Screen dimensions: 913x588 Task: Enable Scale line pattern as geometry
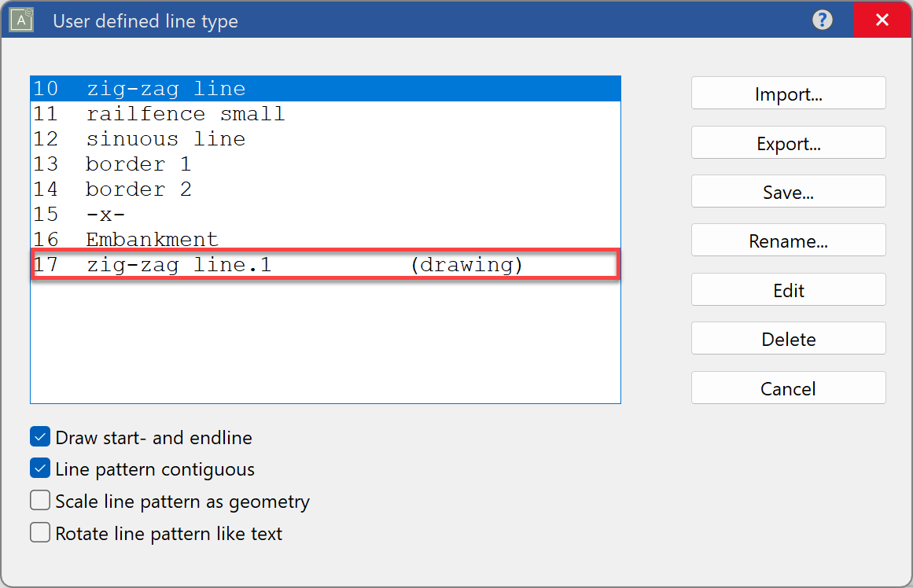[x=39, y=500]
